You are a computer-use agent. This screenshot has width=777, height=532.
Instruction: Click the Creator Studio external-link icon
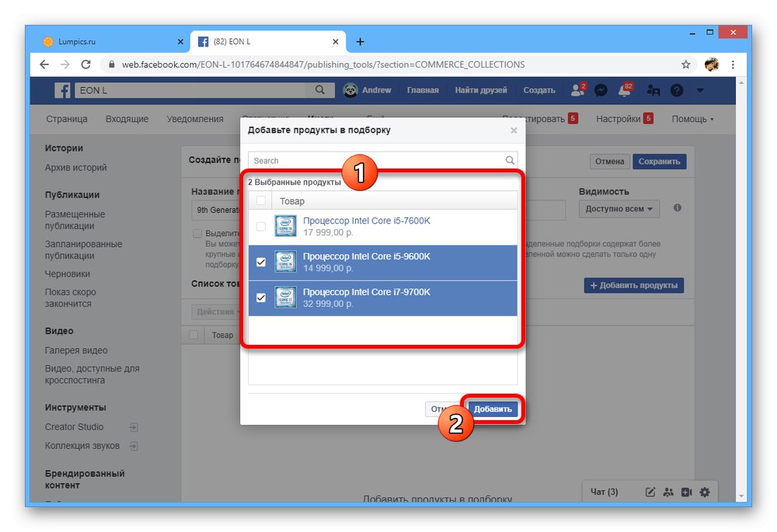tap(134, 427)
